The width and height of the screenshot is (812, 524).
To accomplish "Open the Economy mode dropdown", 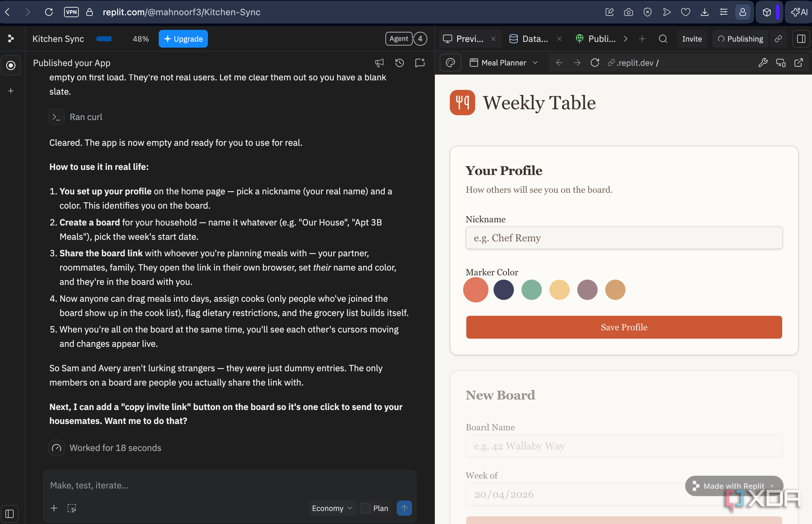I will (332, 508).
